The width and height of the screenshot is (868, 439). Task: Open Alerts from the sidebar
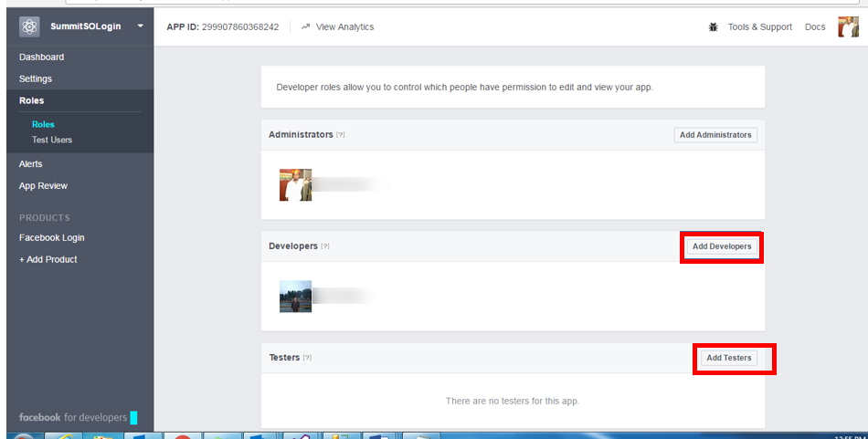[x=31, y=163]
